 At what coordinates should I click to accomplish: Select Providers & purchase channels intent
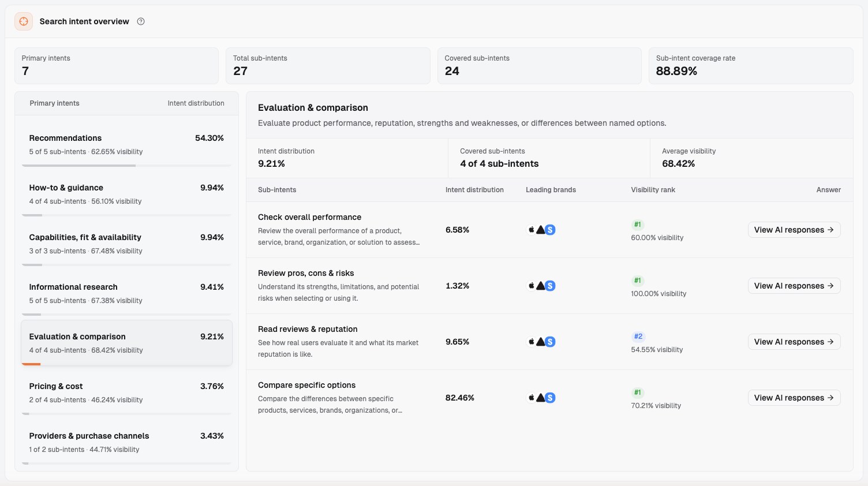(126, 442)
